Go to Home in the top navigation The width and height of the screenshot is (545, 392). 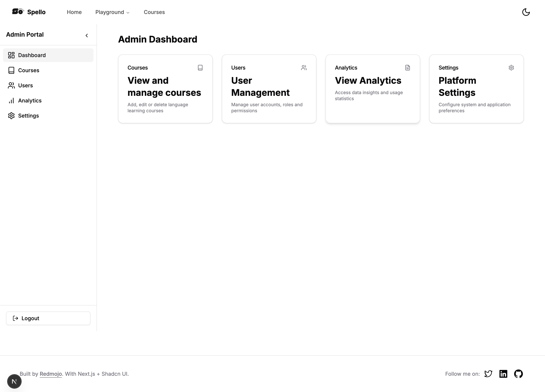[x=74, y=12]
